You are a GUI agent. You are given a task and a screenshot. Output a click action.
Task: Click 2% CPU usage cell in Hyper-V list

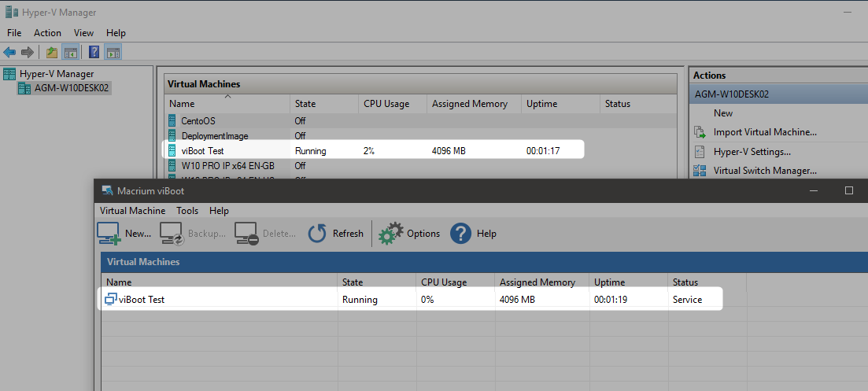pyautogui.click(x=369, y=150)
